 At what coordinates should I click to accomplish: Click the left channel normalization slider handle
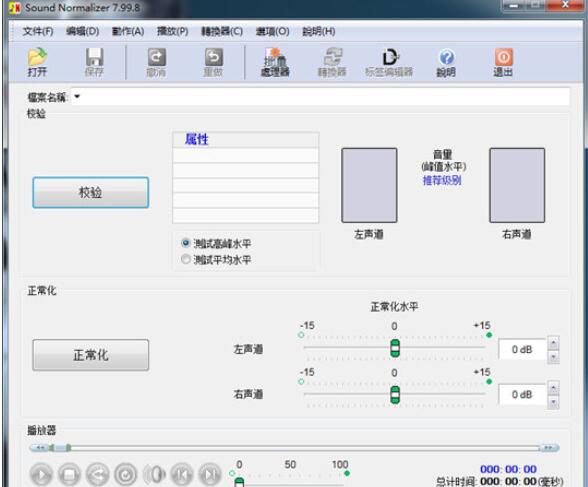click(x=395, y=348)
